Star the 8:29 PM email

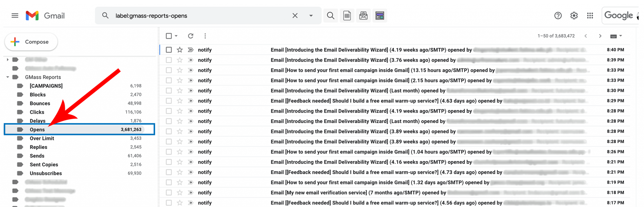[180, 101]
